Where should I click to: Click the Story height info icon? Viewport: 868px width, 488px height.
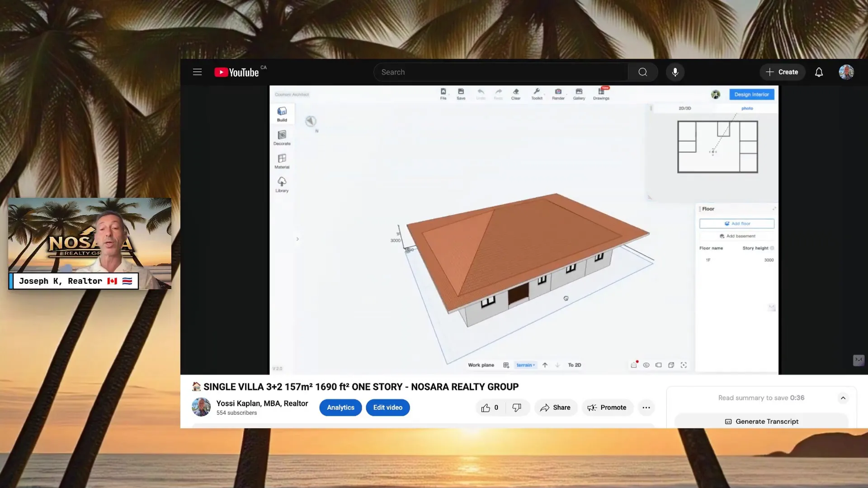tap(772, 248)
